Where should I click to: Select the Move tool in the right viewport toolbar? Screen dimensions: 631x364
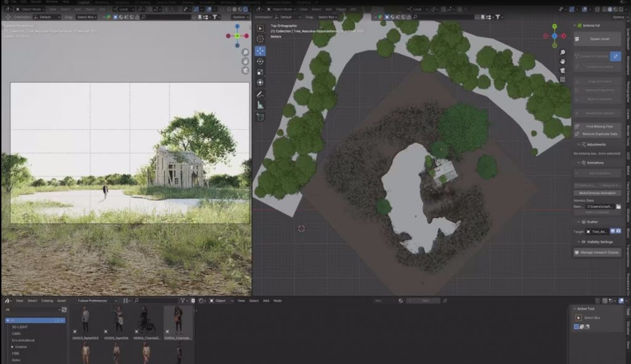pos(261,51)
